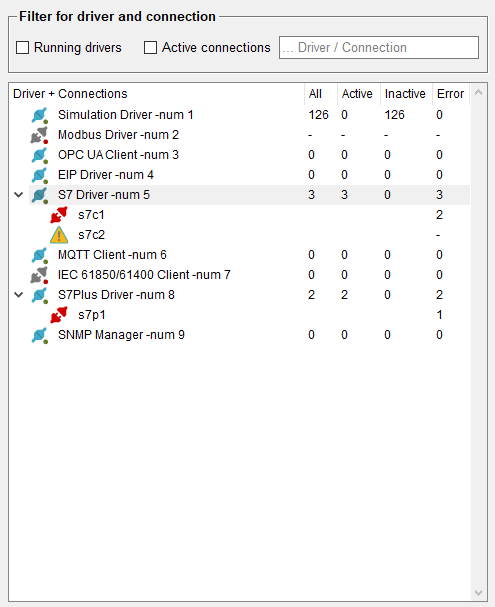The image size is (495, 607).
Task: Collapse the S7Plus Driver -num 8 node
Action: 19,295
